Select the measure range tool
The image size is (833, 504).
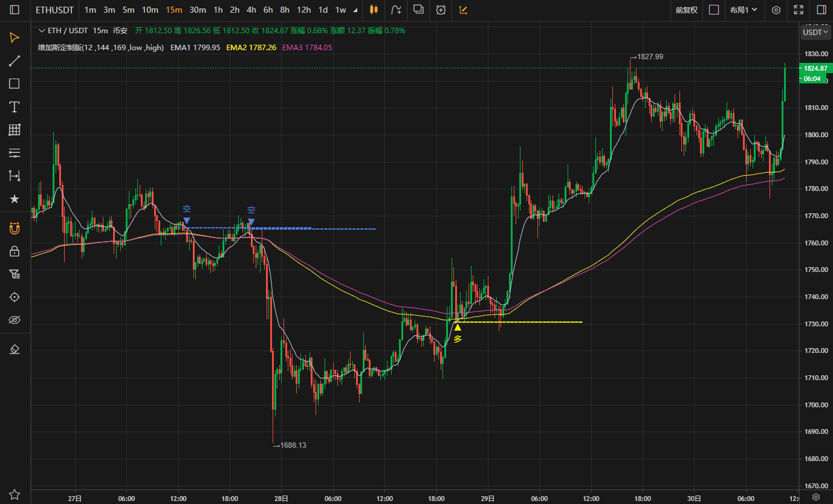point(15,176)
